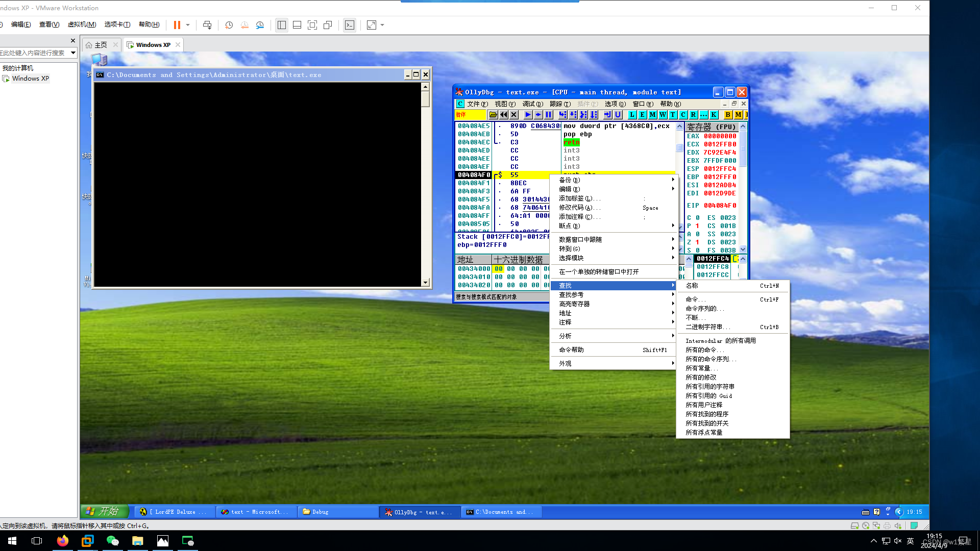Screen dimensions: 980x551
Task: Pause execution in OllyDbg toolbar
Action: tap(549, 115)
